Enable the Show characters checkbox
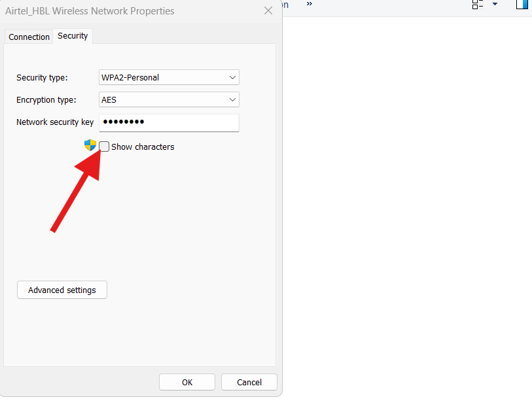Viewport: 532px width, 399px height. coord(104,147)
